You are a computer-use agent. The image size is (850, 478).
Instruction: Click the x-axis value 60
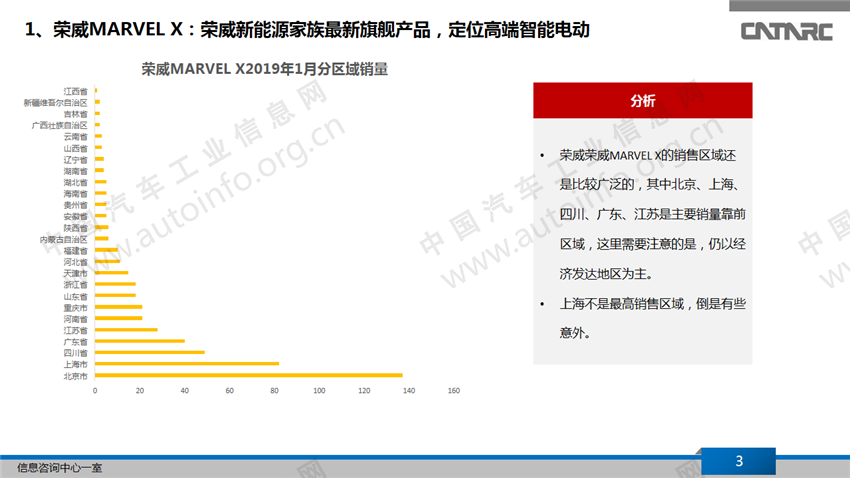pyautogui.click(x=230, y=391)
